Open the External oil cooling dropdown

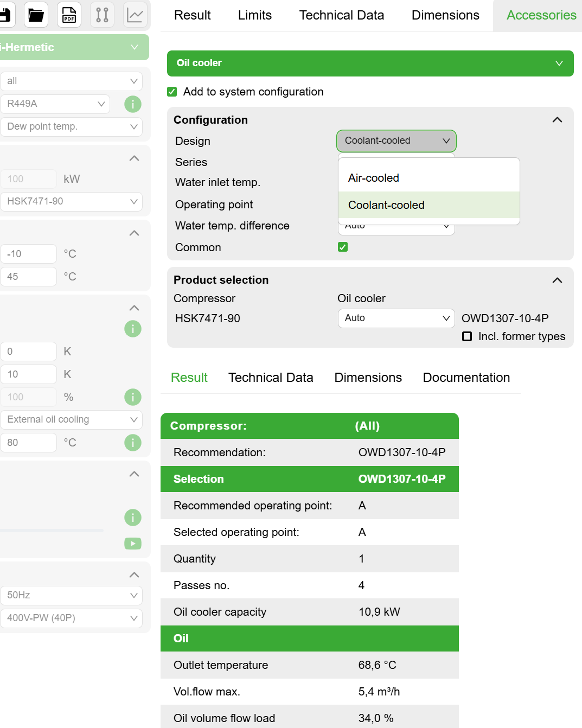pyautogui.click(x=71, y=419)
